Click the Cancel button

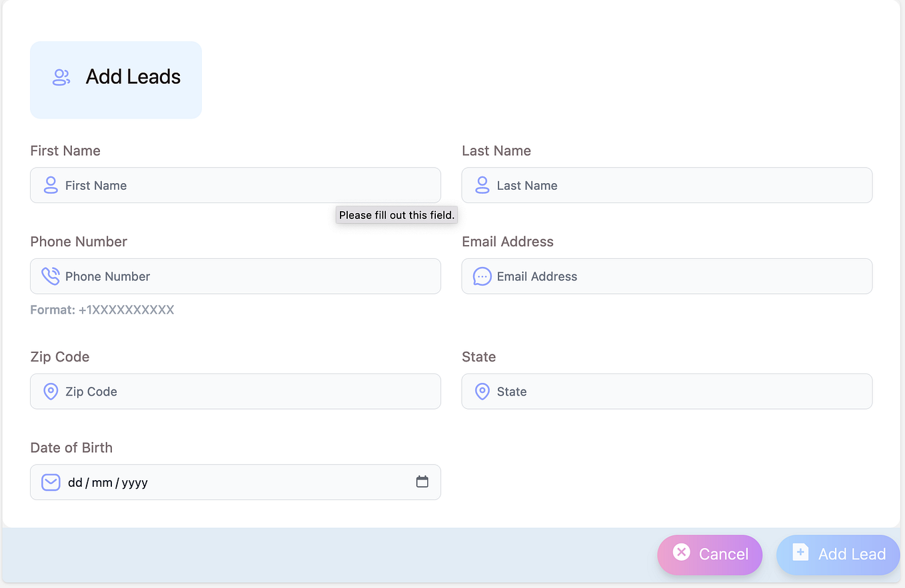point(710,554)
